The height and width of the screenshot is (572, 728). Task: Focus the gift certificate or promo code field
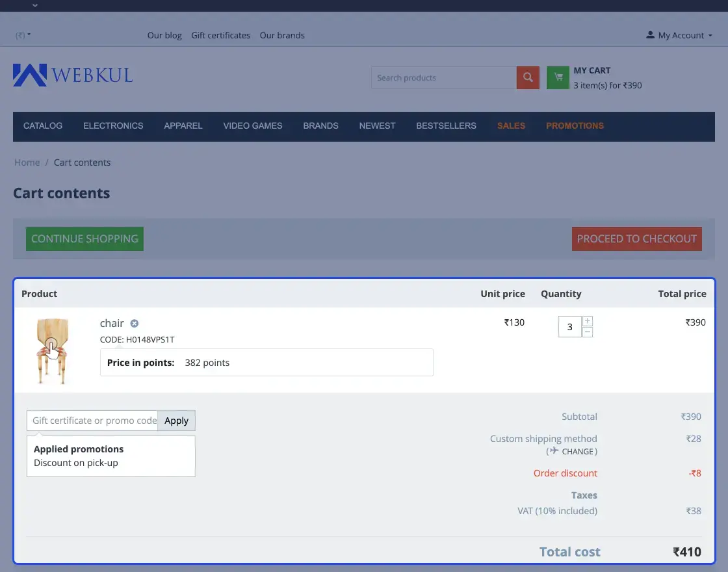[92, 421]
